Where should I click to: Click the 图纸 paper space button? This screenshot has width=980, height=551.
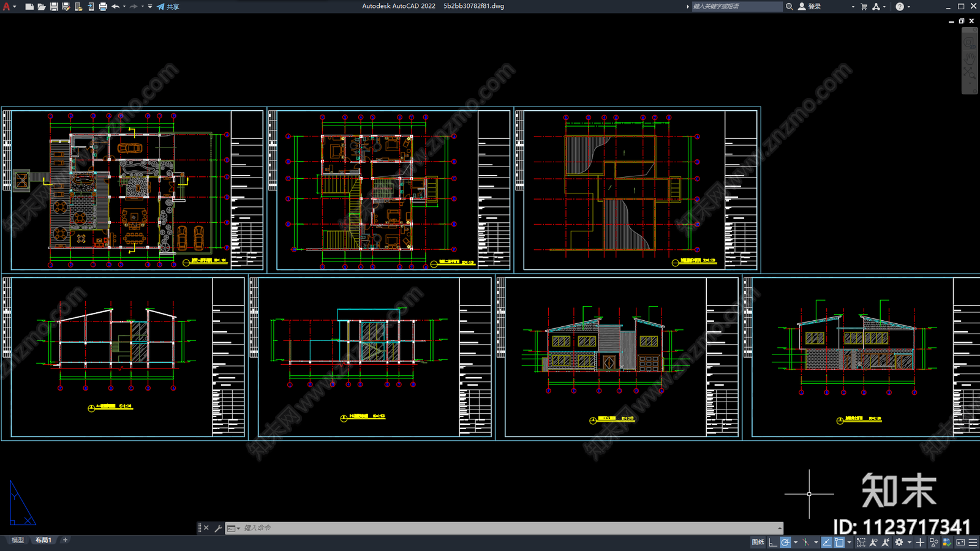click(x=758, y=542)
